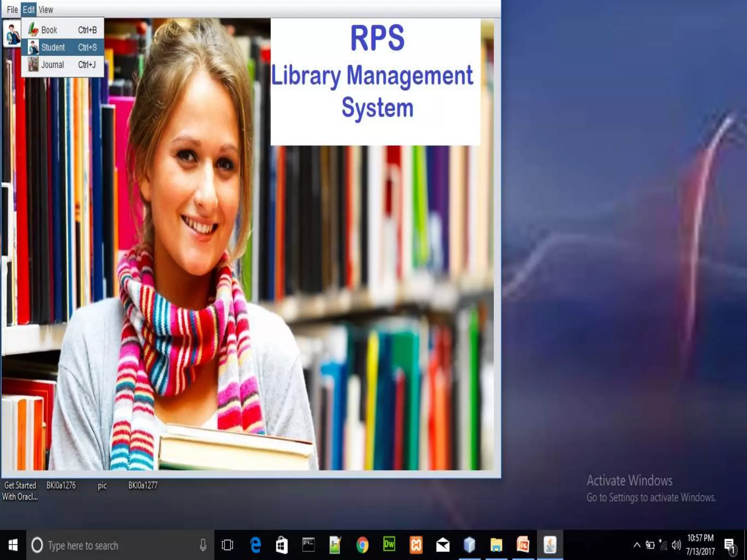Viewport: 747px width, 560px height.
Task: Select Book from the Edit menu
Action: 63,30
